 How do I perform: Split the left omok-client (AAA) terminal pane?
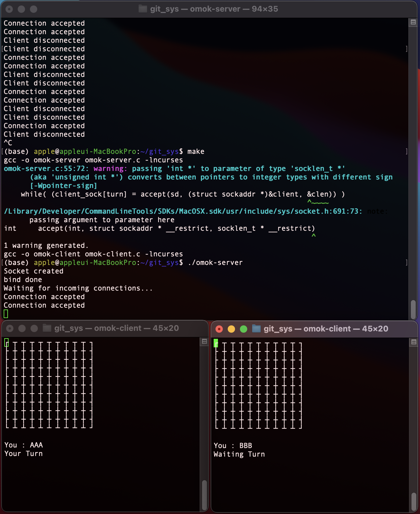point(205,341)
